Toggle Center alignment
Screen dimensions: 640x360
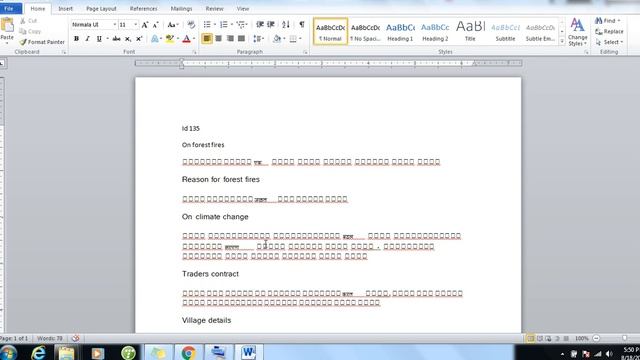point(218,39)
